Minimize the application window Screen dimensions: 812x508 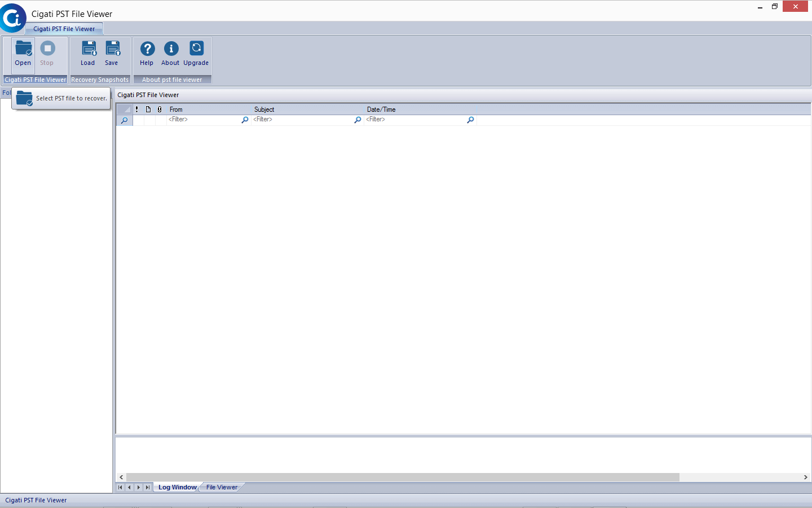point(760,7)
